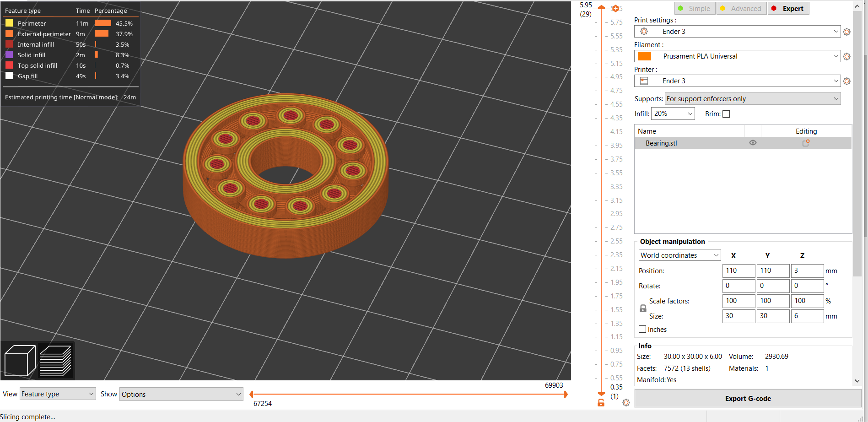
Task: Open the Printer settings gear icon
Action: click(x=846, y=81)
